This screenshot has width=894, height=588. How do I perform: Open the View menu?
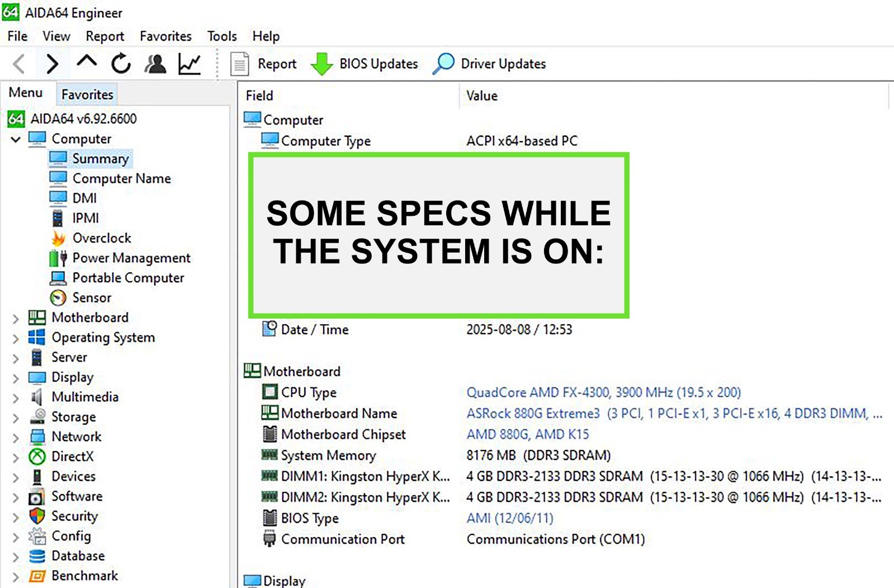click(56, 36)
